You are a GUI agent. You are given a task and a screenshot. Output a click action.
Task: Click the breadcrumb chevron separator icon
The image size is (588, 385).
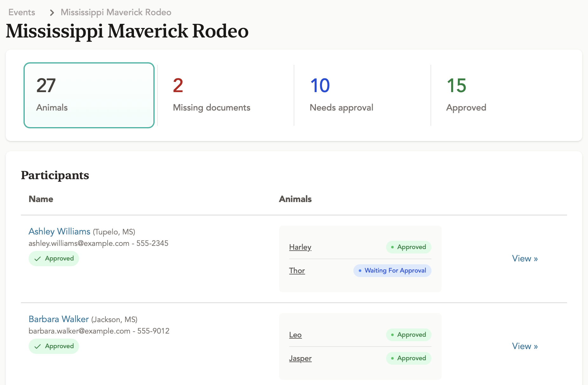52,13
